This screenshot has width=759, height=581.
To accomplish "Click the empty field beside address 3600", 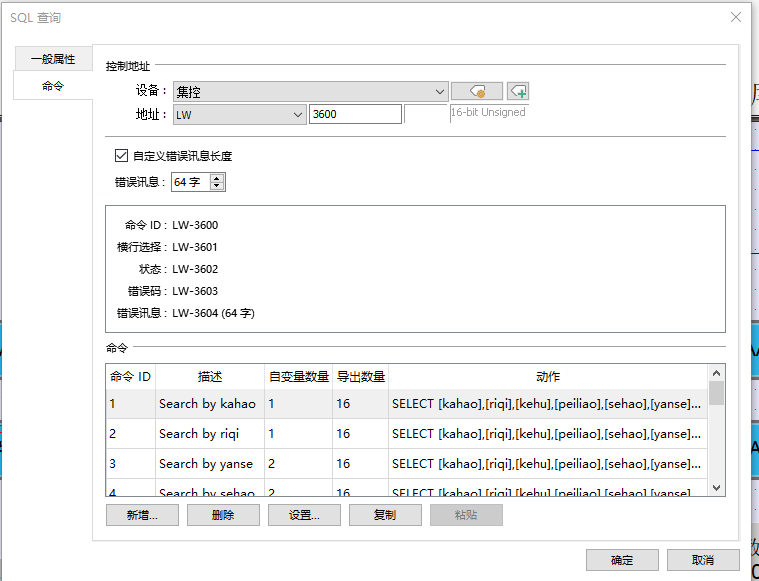I will [x=426, y=114].
